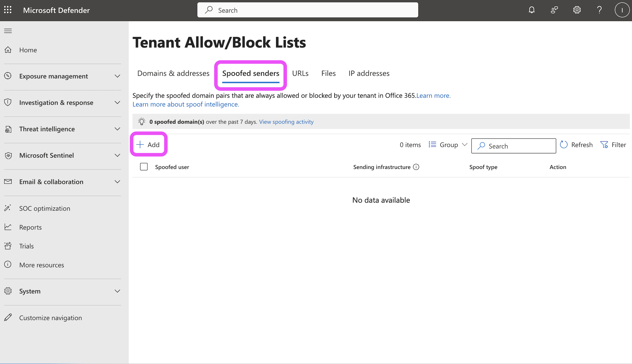Switch to the Files tab
The width and height of the screenshot is (632, 364).
point(329,73)
